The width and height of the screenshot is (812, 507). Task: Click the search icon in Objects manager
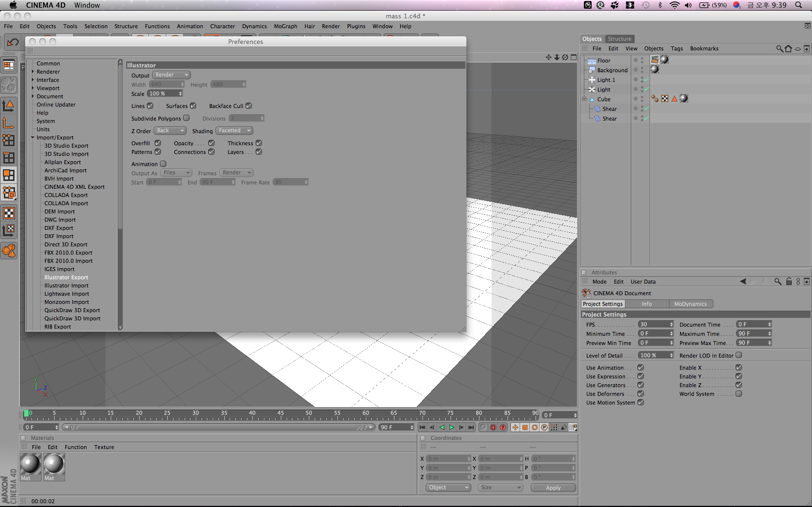780,48
